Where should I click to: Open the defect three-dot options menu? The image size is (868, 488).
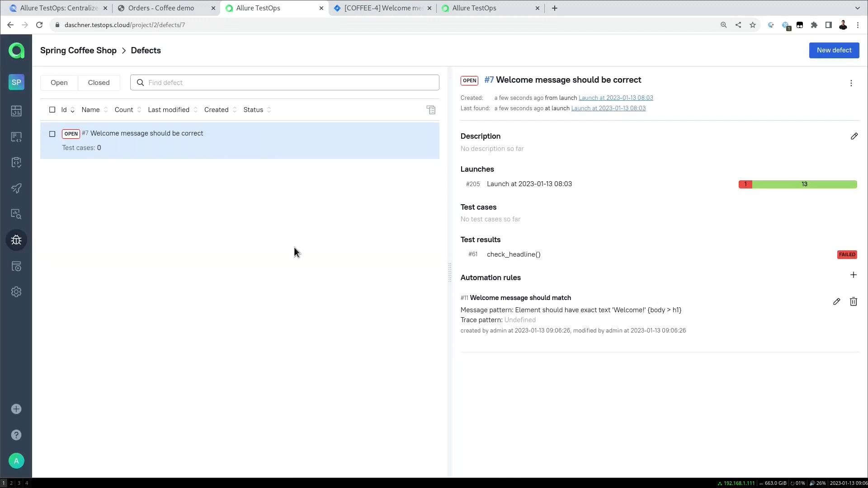pos(851,83)
